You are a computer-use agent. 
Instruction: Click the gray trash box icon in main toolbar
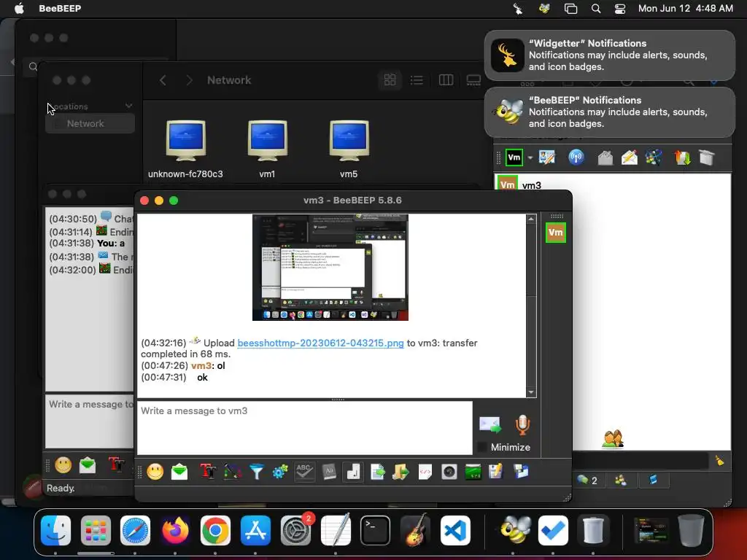point(706,157)
